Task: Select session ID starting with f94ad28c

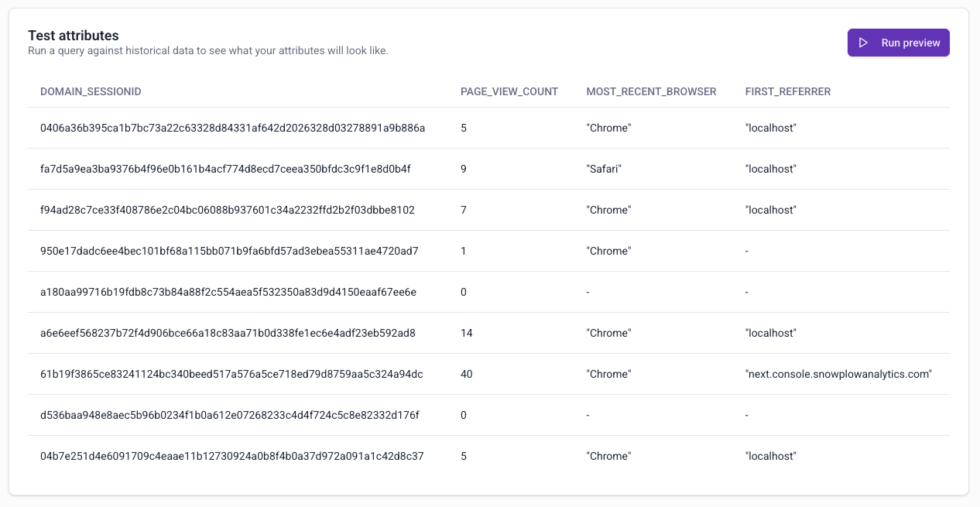Action: pos(228,210)
